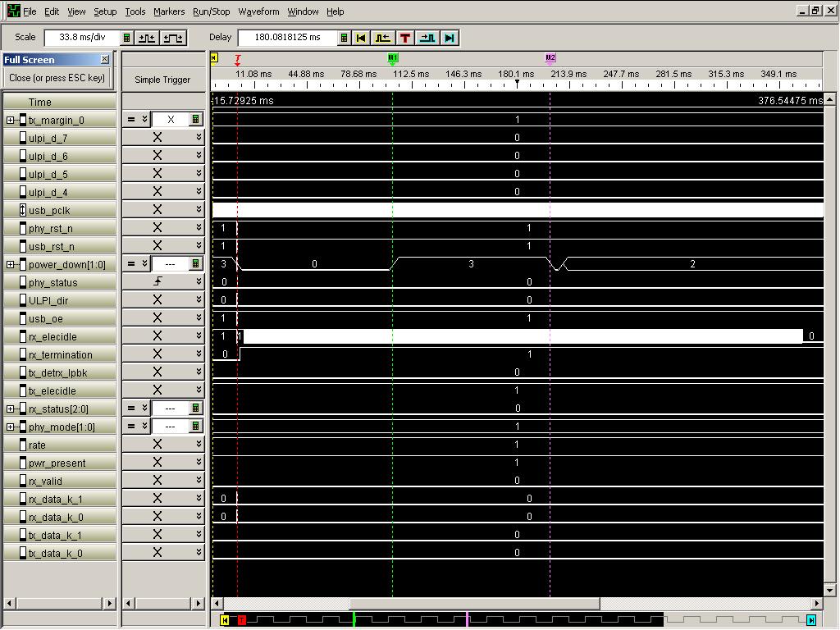This screenshot has width=840, height=630.
Task: Click the tx_margin_0 trigger value field
Action: pyautogui.click(x=171, y=120)
